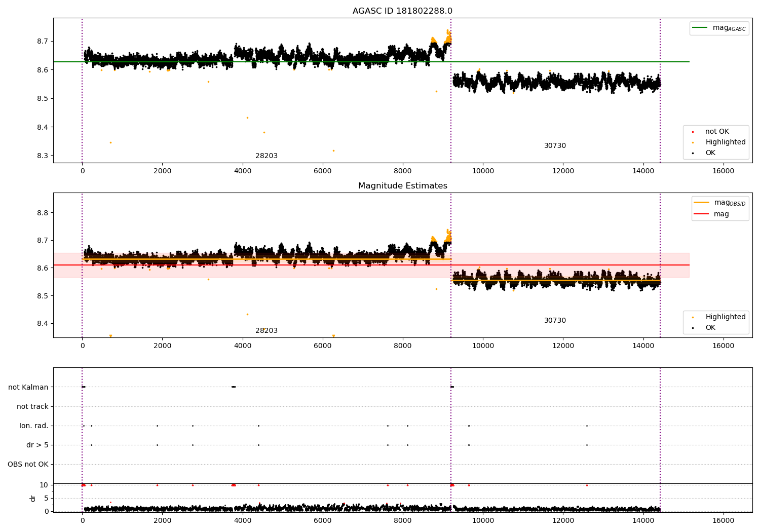
Task: Click obsid label 30730 in top plot
Action: pyautogui.click(x=555, y=146)
